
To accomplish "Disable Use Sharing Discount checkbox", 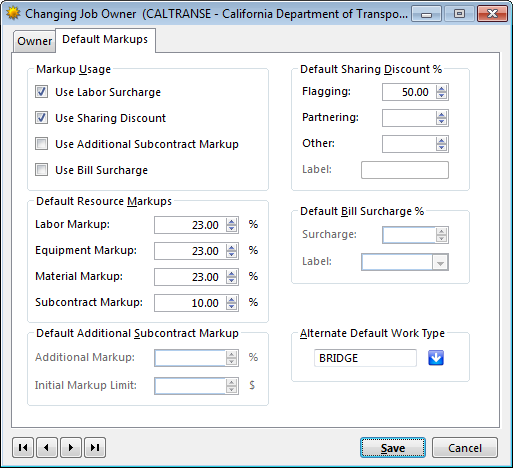I will (x=41, y=118).
